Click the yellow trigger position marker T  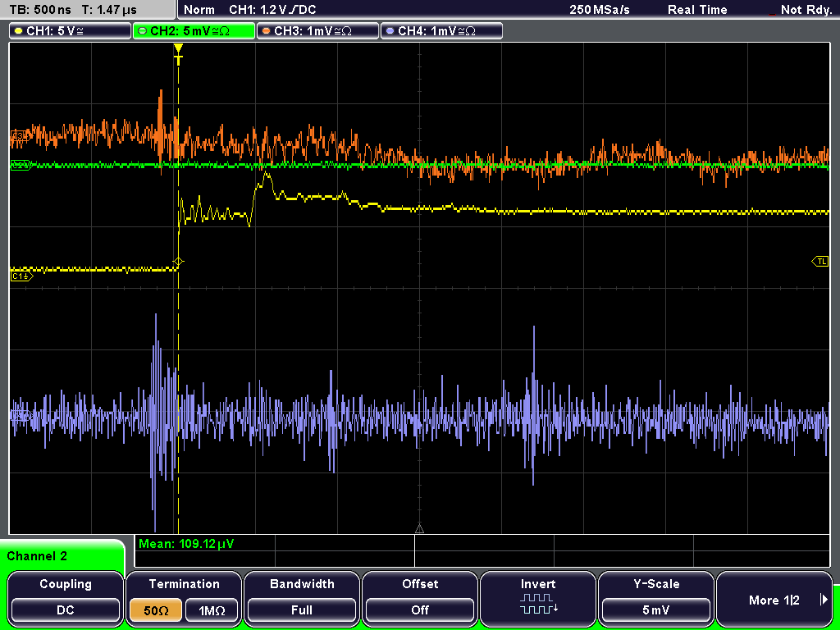pyautogui.click(x=178, y=54)
